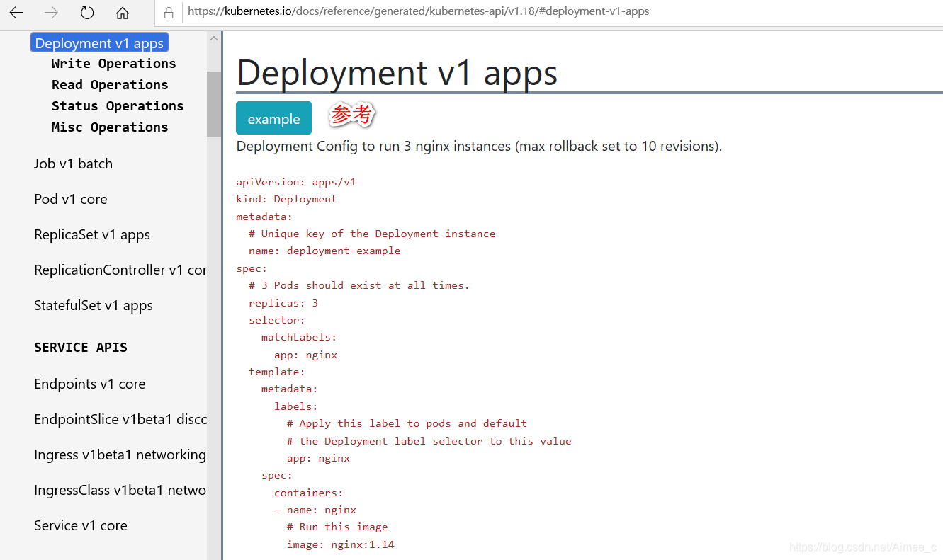Click the '- name: nginx' code line
943x560 pixels.
(x=315, y=510)
